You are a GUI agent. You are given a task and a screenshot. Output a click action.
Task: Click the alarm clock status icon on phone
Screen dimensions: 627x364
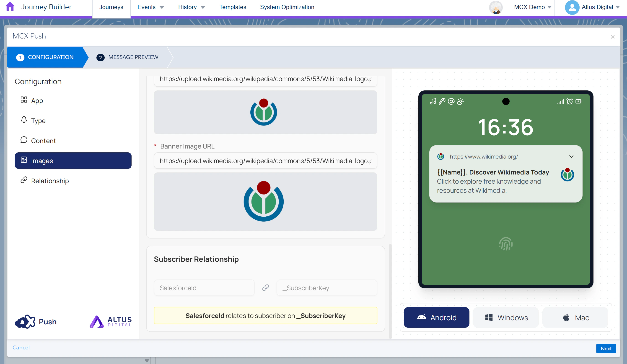point(570,101)
